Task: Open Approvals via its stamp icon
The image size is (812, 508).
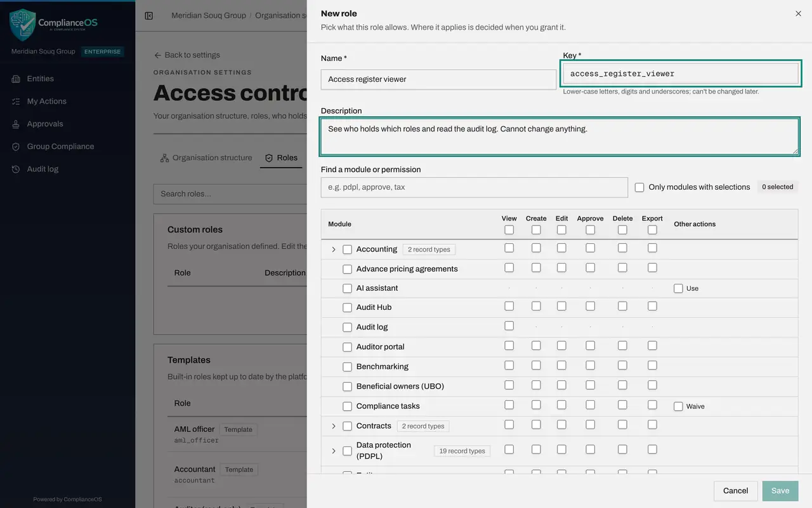Action: (x=16, y=124)
